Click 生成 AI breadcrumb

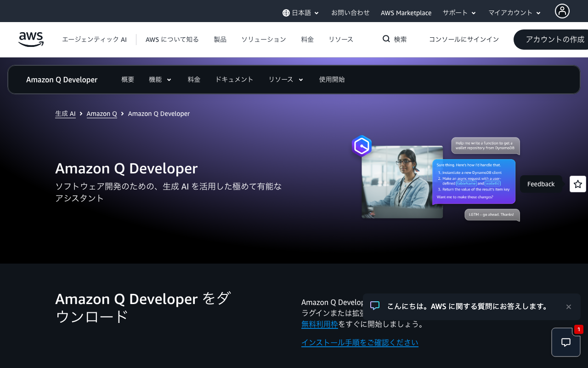tap(65, 114)
